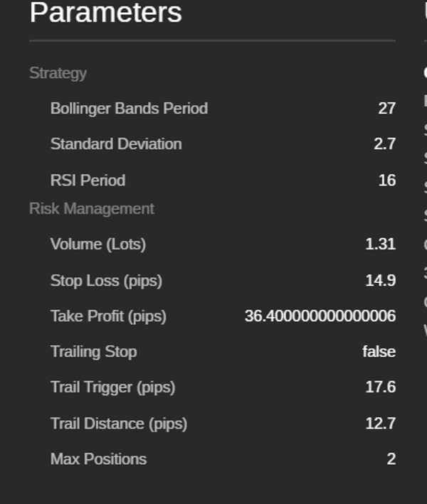Click the Volume (Lots) label
Screen dimensions: 427x504
coord(97,245)
